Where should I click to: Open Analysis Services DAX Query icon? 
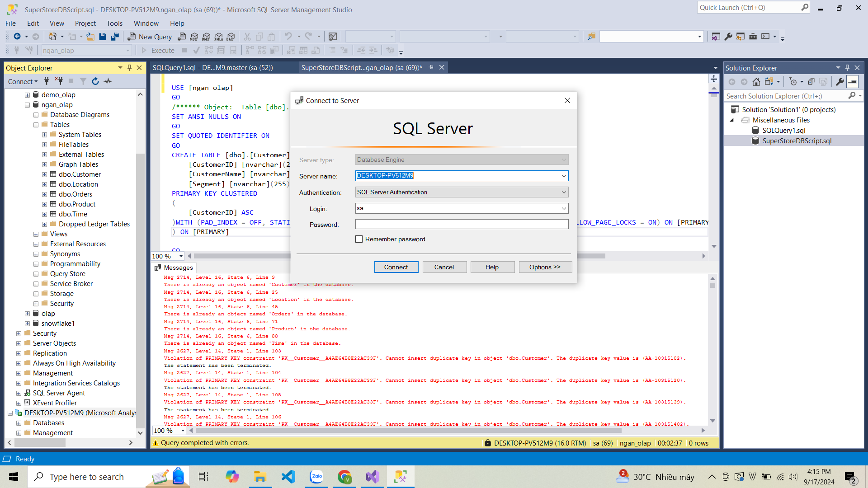[x=231, y=37]
